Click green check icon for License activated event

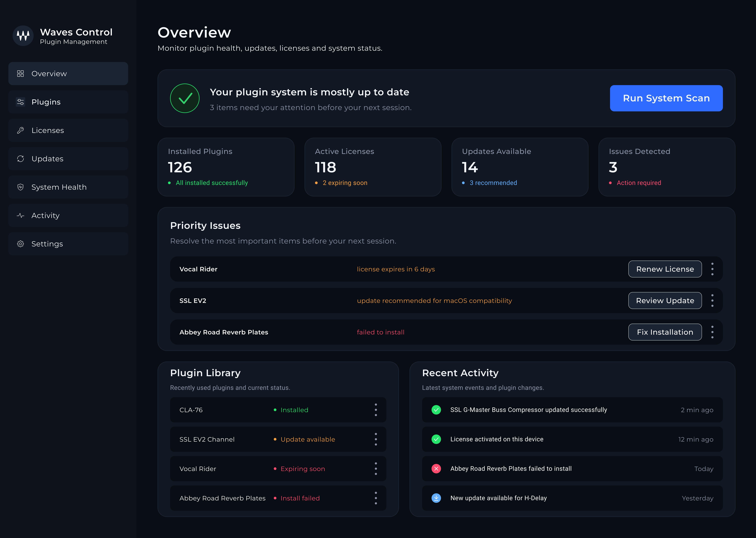pyautogui.click(x=436, y=439)
